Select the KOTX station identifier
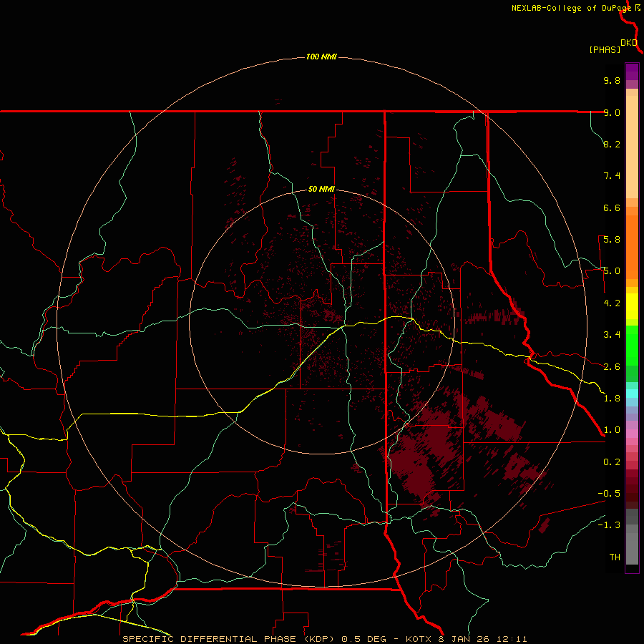The height and width of the screenshot is (644, 644). 419,639
